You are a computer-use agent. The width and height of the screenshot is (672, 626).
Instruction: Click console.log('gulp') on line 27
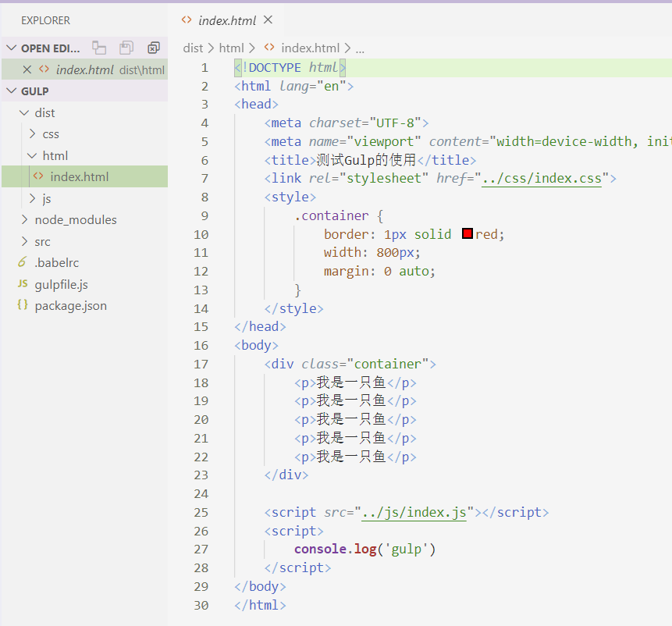364,550
